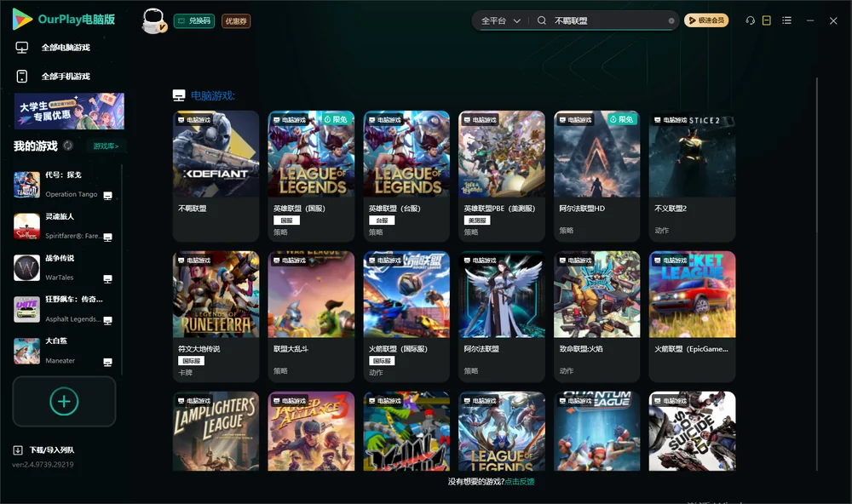Open the list menu icon in title bar
The width and height of the screenshot is (852, 504).
[786, 20]
